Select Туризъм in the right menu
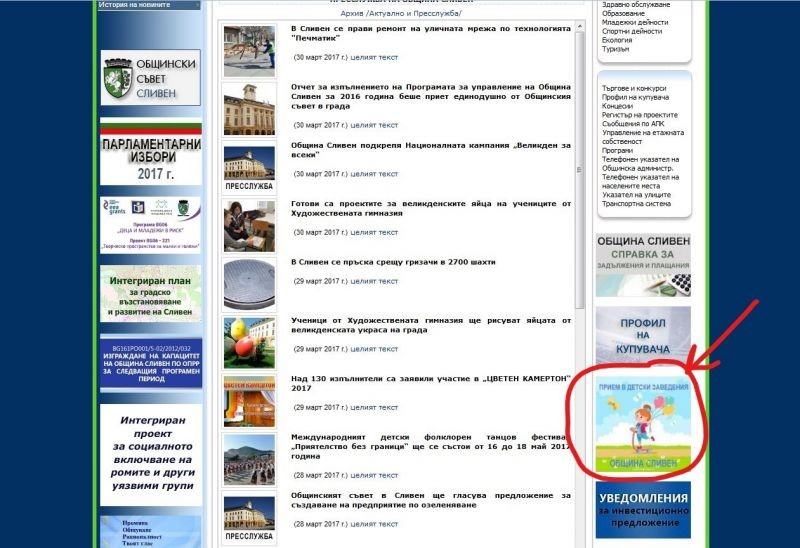Screen dimensions: 800x548 coord(616,49)
